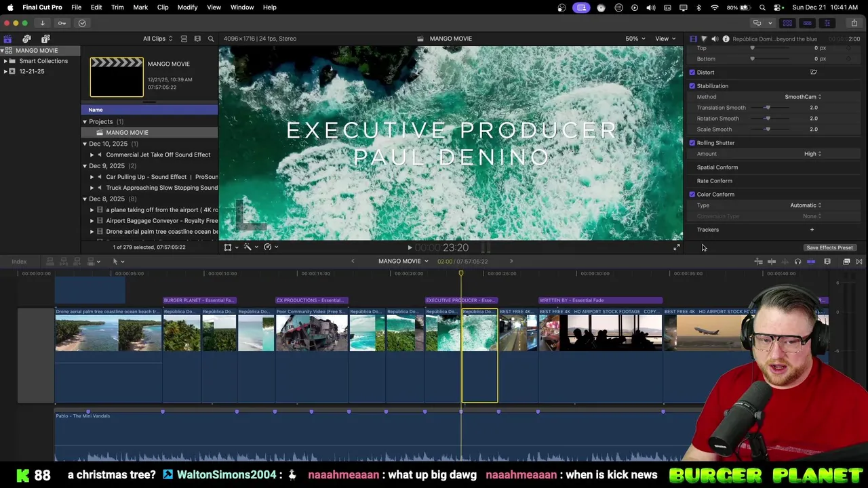
Task: Open browser search magnifier
Action: pos(211,39)
